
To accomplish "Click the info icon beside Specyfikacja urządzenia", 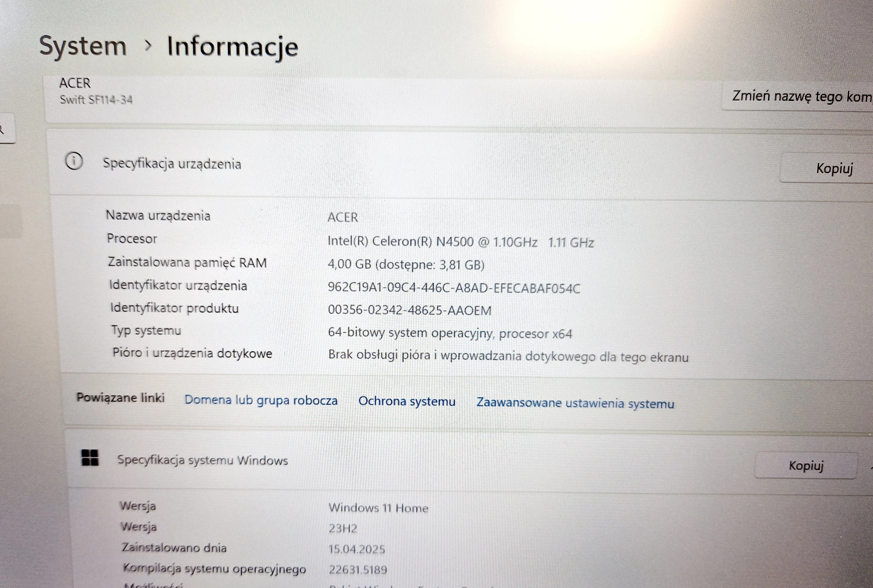I will pyautogui.click(x=74, y=161).
